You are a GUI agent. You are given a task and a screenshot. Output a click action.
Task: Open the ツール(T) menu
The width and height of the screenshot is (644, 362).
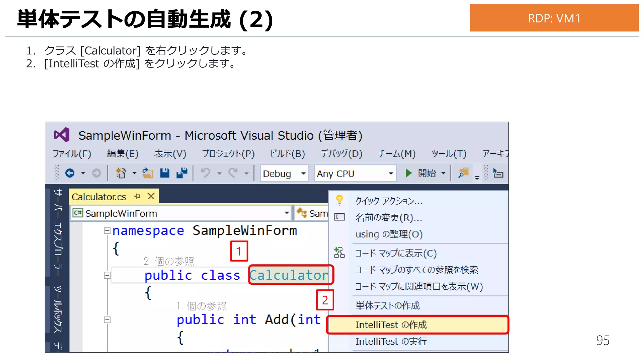[449, 154]
